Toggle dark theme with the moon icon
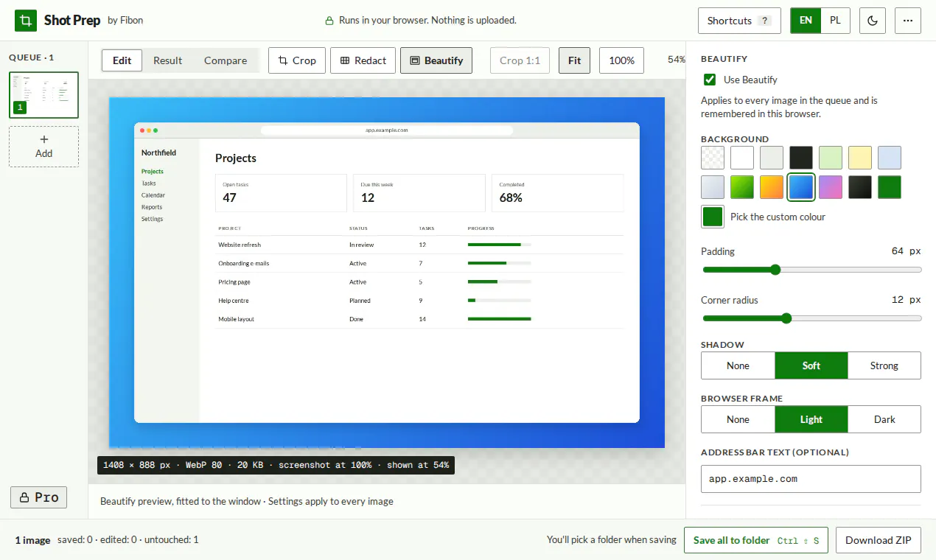This screenshot has width=936, height=560. point(873,21)
